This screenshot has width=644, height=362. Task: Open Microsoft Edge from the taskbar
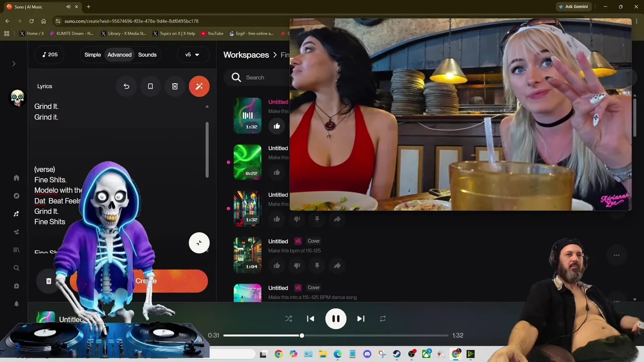[338, 354]
